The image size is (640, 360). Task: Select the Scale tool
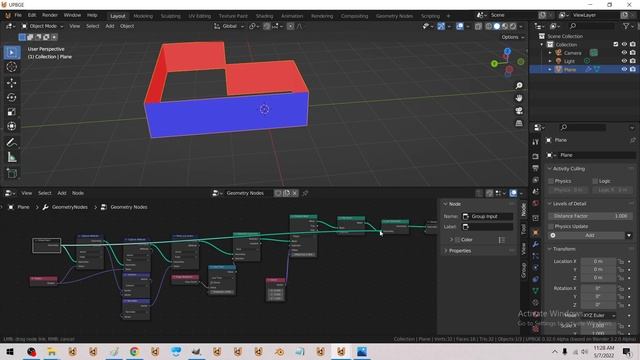click(11, 112)
